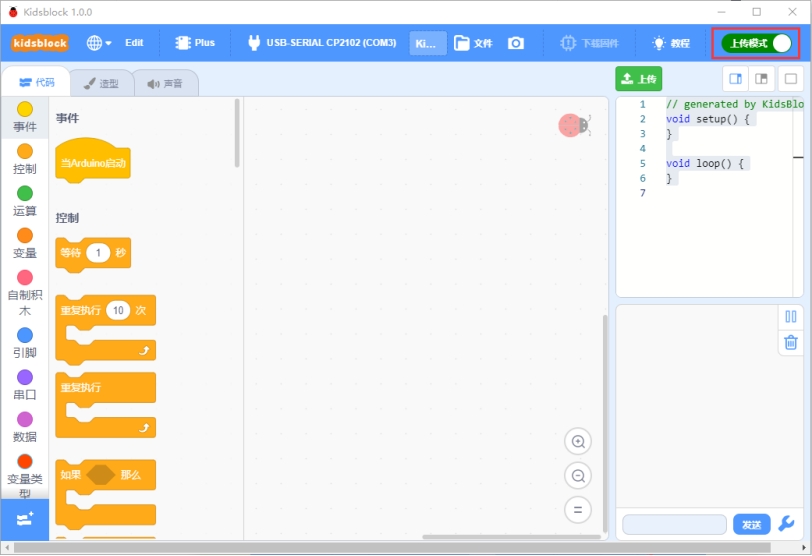The width and height of the screenshot is (812, 556).
Task: Click the value 1 in wait block
Action: (x=98, y=253)
